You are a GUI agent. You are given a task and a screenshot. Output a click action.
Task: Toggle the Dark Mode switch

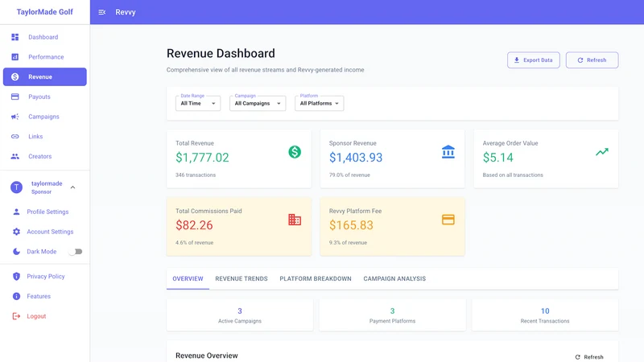pyautogui.click(x=76, y=252)
